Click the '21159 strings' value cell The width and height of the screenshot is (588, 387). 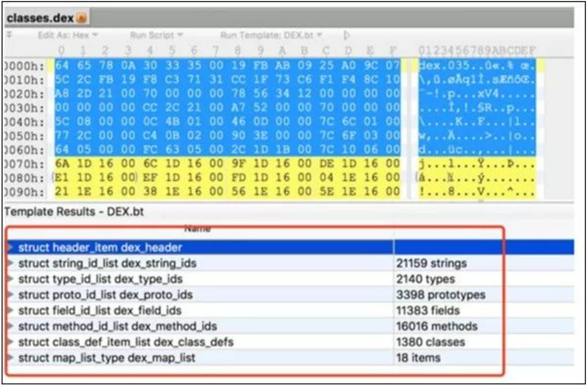[431, 263]
